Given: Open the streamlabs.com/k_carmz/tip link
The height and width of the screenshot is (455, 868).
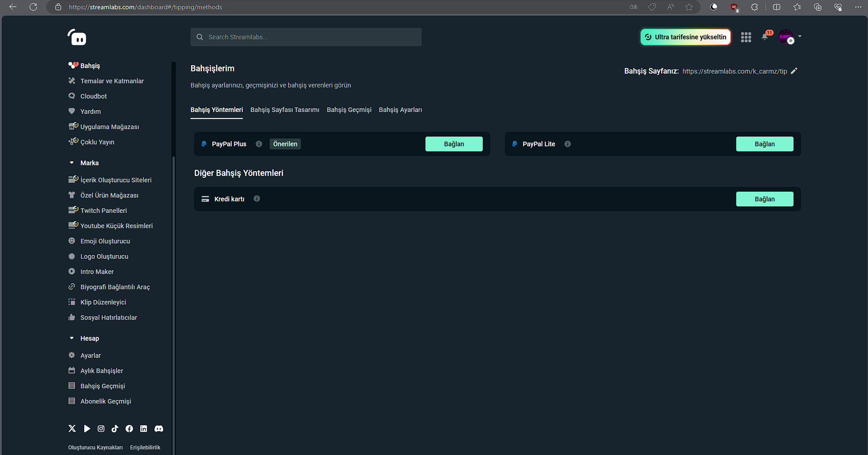Looking at the screenshot, I should pos(735,71).
